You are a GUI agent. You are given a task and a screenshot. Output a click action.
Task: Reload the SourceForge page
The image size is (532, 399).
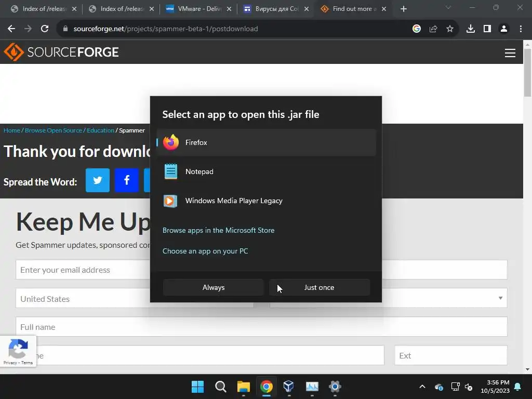45,29
